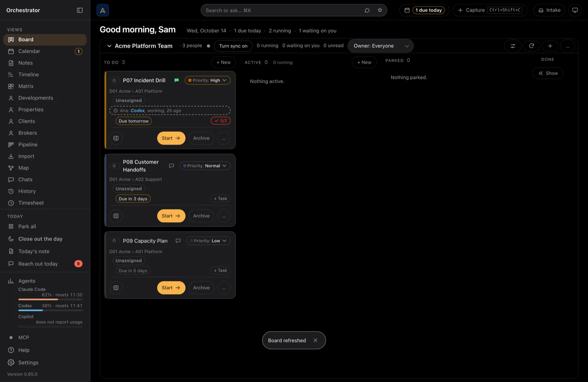The width and height of the screenshot is (588, 382).
Task: Click the star icon in search bar
Action: 380,10
